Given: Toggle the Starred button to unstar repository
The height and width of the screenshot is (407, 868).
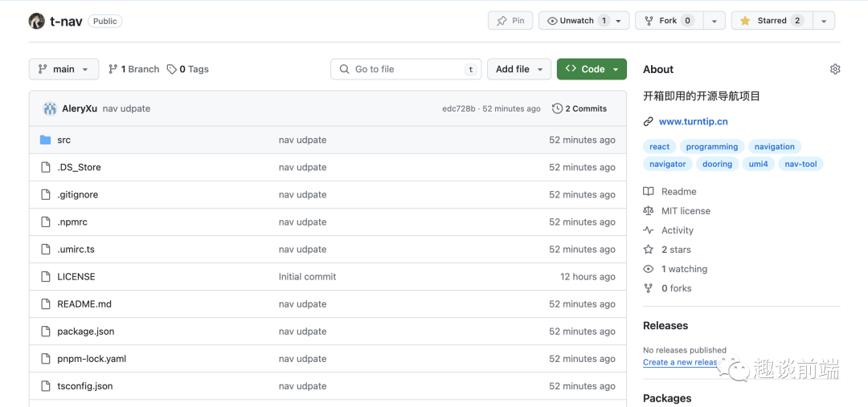Looking at the screenshot, I should (x=771, y=20).
